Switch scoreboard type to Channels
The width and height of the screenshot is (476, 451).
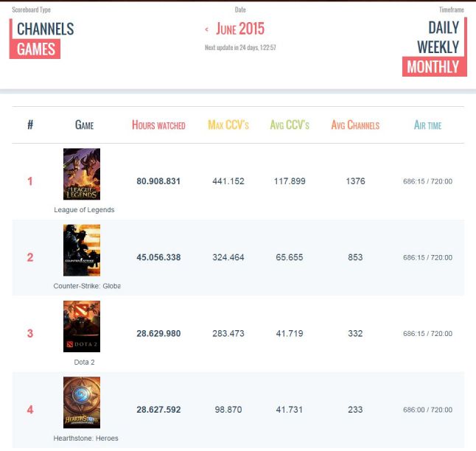coord(46,29)
